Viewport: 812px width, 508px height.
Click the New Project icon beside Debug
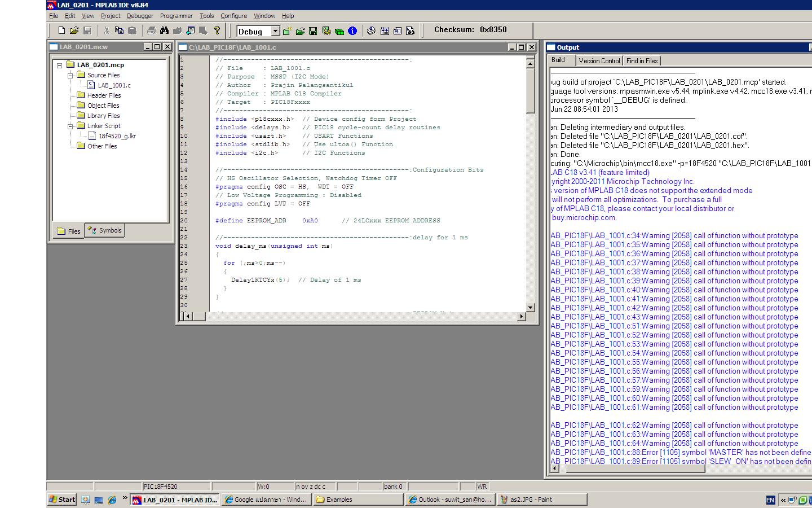(288, 31)
